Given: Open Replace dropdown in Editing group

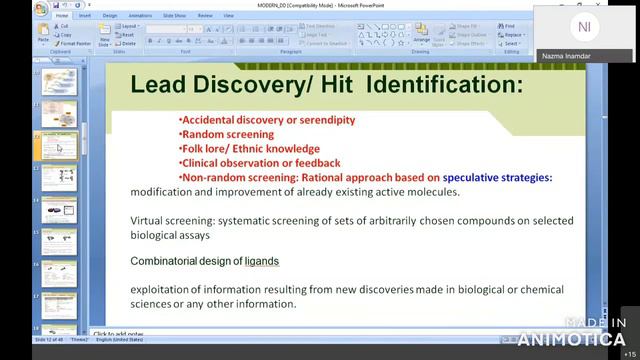Looking at the screenshot, I should point(511,35).
